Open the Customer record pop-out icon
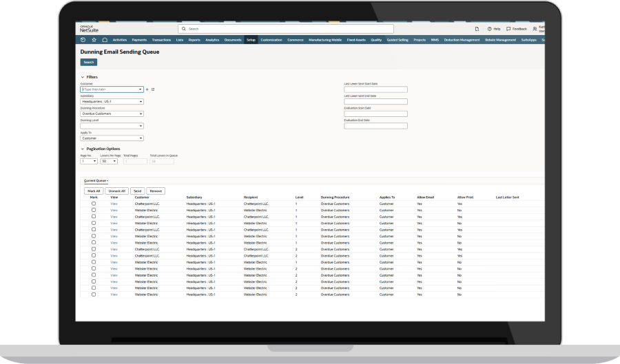Image resolution: width=620 pixels, height=364 pixels. tap(153, 89)
